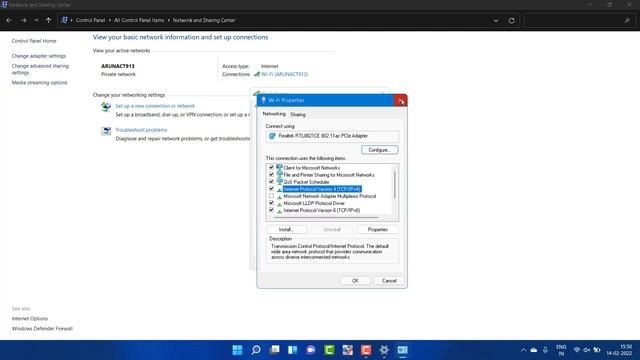Open Wi-Fi (ARUNACT913) connection link
The height and width of the screenshot is (360, 640).
(x=284, y=74)
